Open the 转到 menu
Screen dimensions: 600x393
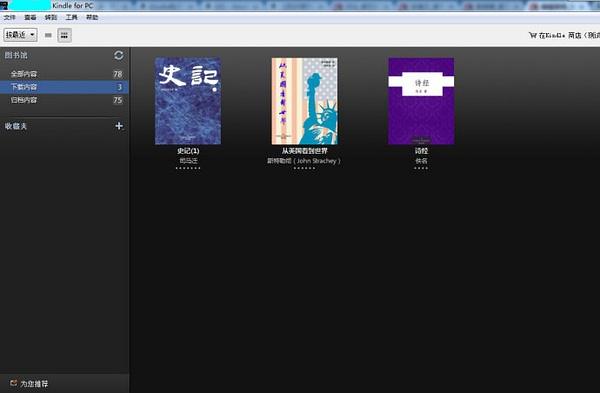[x=51, y=17]
